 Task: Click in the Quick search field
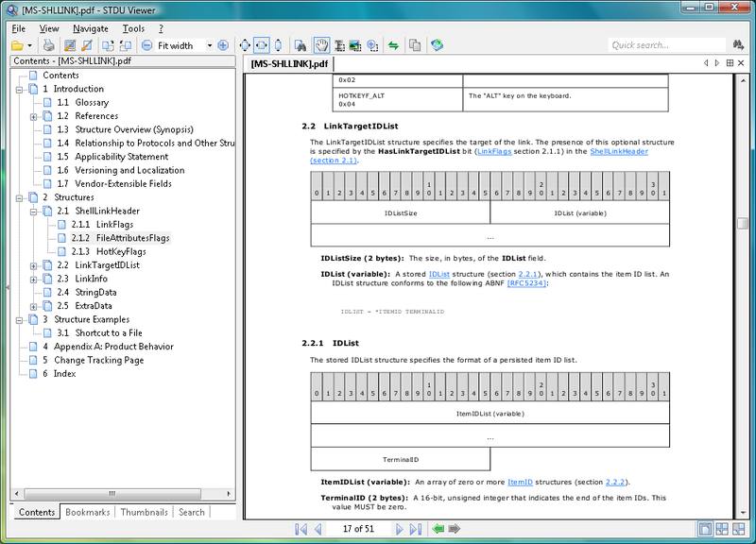click(x=666, y=45)
